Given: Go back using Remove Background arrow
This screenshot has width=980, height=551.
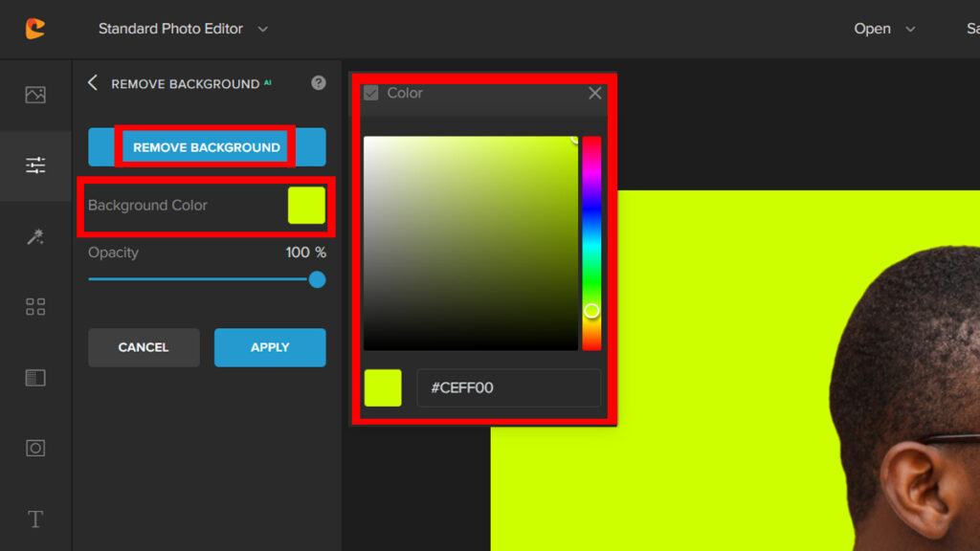Looking at the screenshot, I should click(x=93, y=83).
